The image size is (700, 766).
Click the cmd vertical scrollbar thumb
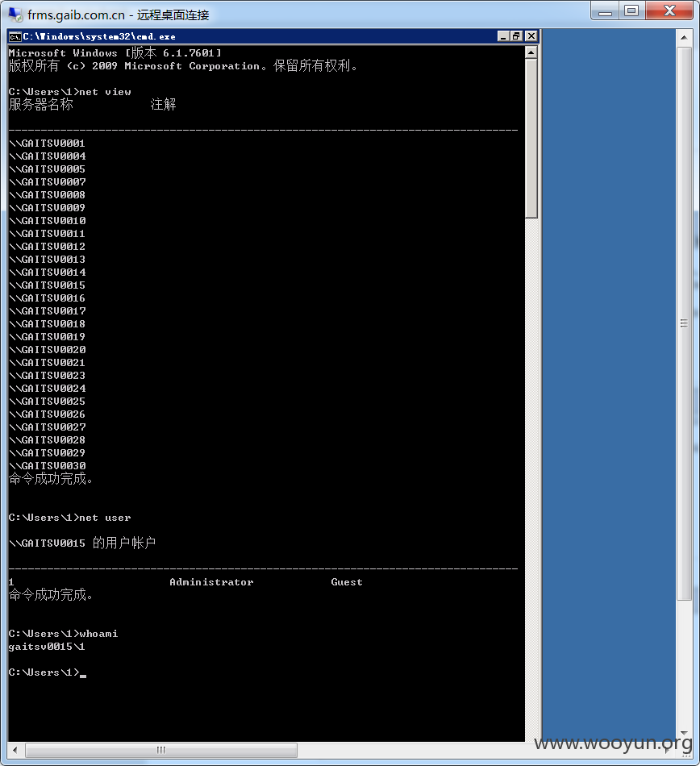click(x=531, y=139)
